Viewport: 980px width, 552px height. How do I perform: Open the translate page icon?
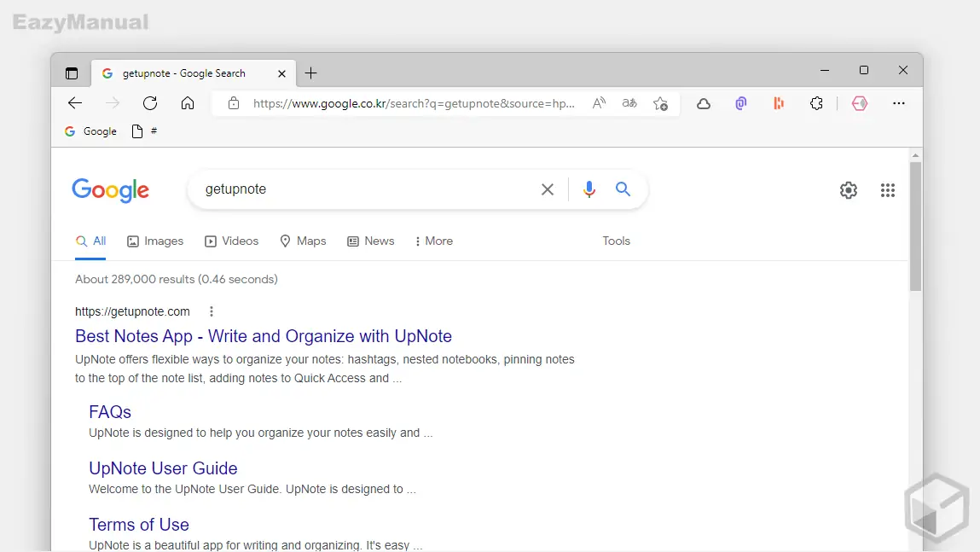[629, 103]
